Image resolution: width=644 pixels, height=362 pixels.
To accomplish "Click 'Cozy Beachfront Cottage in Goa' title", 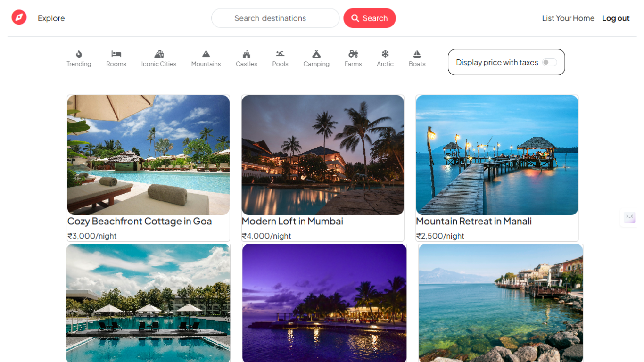I will pos(140,221).
